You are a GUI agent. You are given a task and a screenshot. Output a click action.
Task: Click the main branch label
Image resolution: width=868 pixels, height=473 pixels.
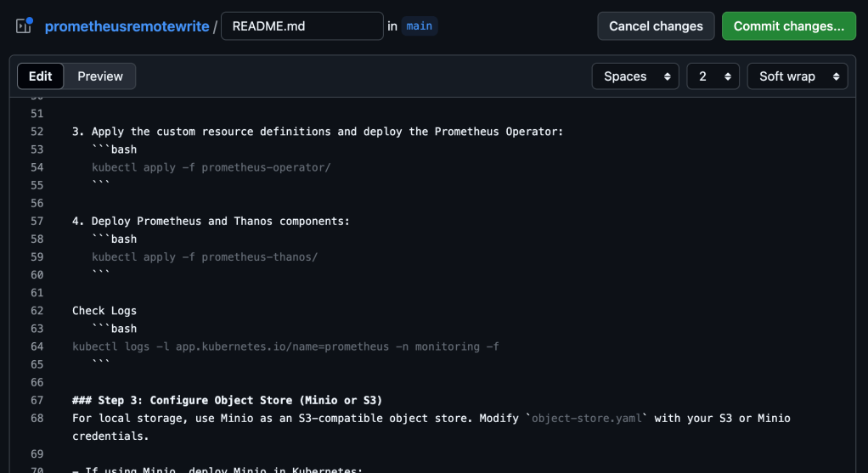(x=419, y=26)
